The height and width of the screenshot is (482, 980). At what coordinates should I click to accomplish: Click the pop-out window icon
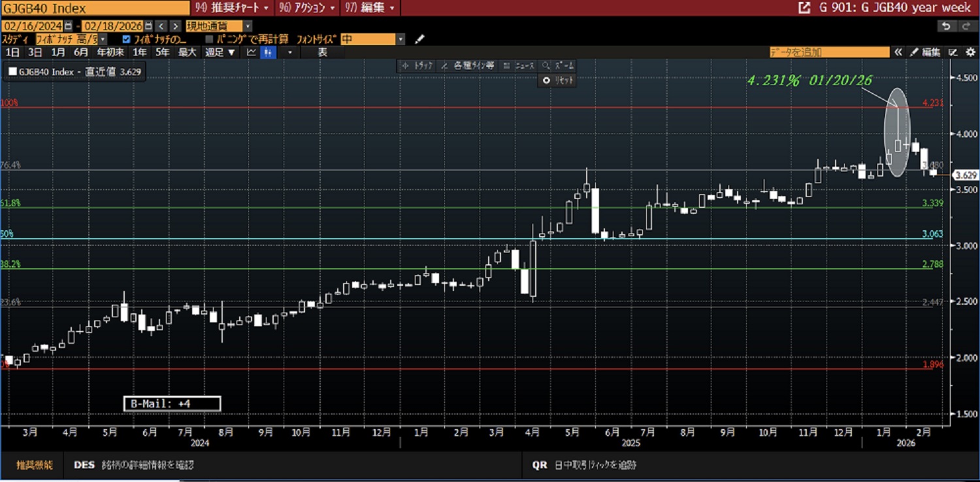[804, 8]
